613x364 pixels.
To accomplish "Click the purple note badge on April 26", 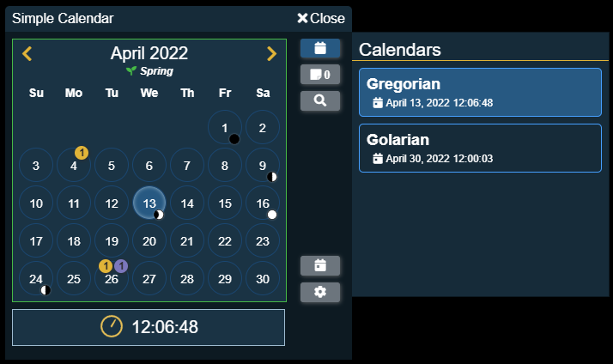I will point(121,266).
